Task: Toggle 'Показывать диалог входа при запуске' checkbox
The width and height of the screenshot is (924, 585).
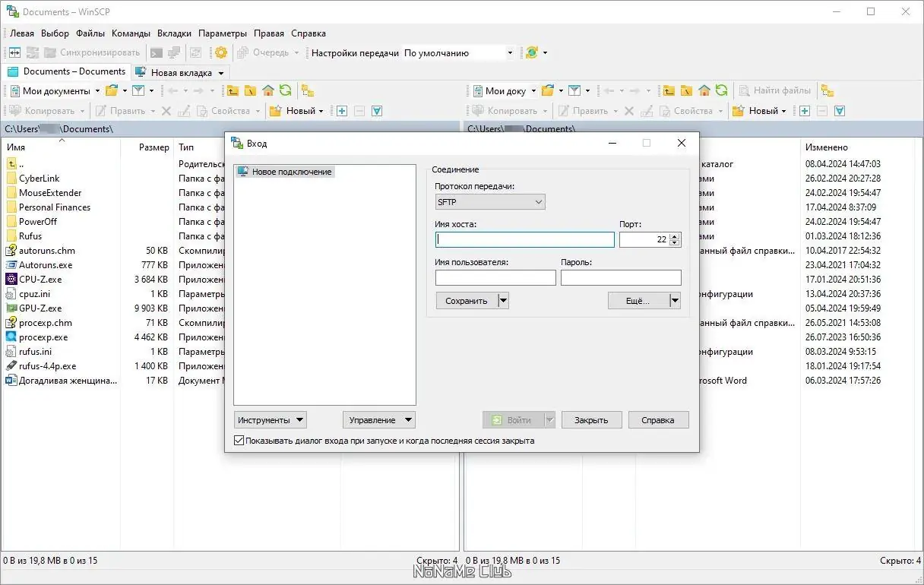Action: pyautogui.click(x=239, y=441)
